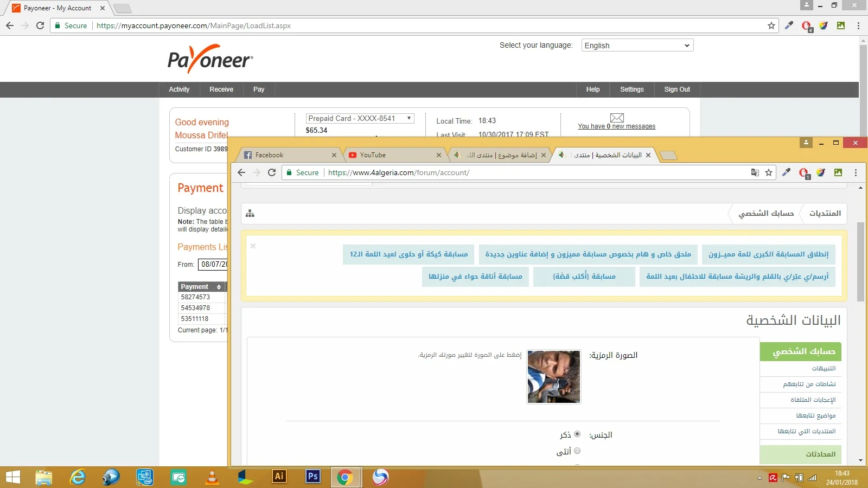Open the Payoneer messages envelope icon
This screenshot has height=488, width=868.
coord(617,118)
